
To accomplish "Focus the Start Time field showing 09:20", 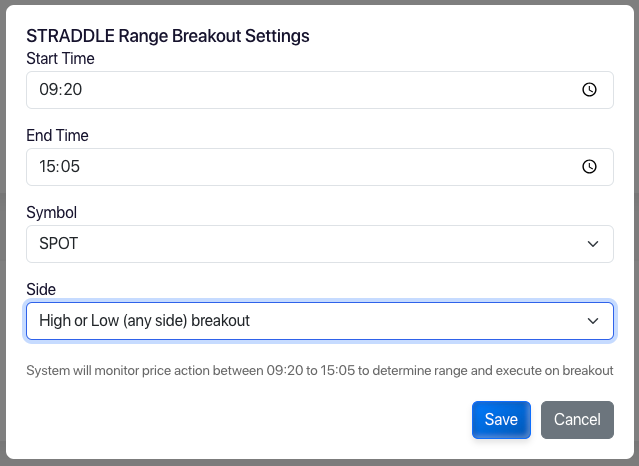I will 320,90.
